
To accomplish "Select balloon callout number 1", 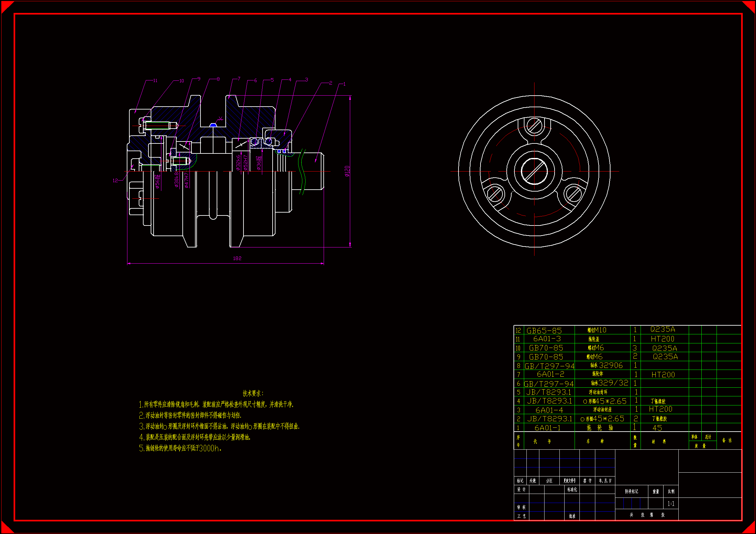I will [x=344, y=84].
